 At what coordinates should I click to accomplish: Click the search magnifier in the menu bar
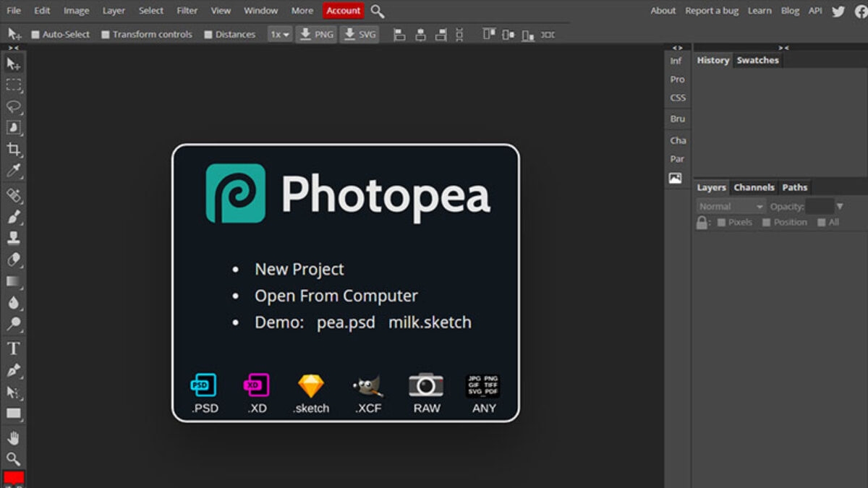pos(378,11)
